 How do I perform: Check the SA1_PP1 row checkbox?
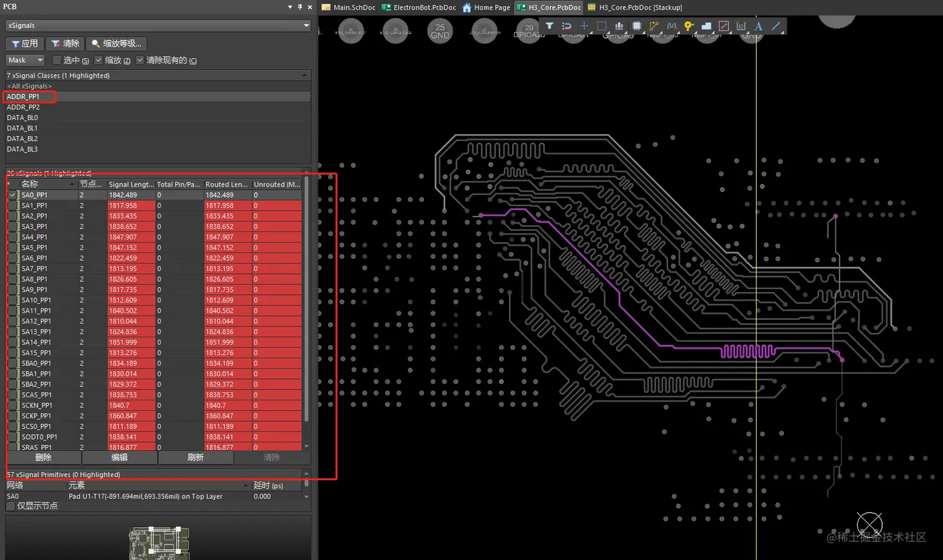coord(12,206)
